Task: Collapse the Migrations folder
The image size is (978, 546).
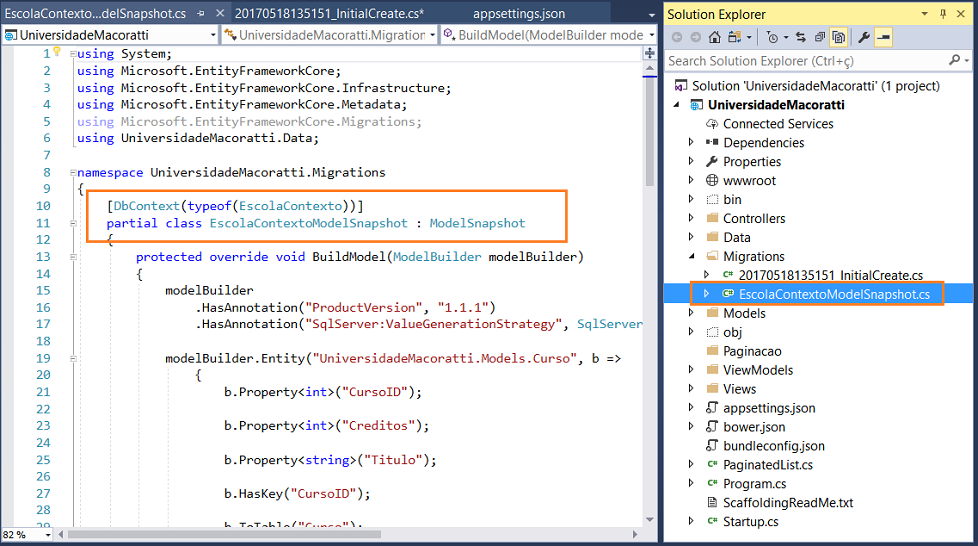Action: 691,256
